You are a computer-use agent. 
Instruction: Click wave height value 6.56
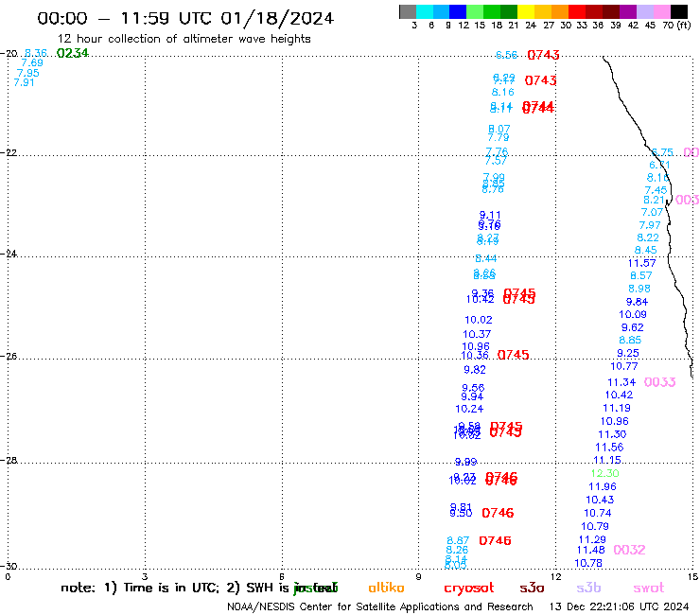point(507,55)
